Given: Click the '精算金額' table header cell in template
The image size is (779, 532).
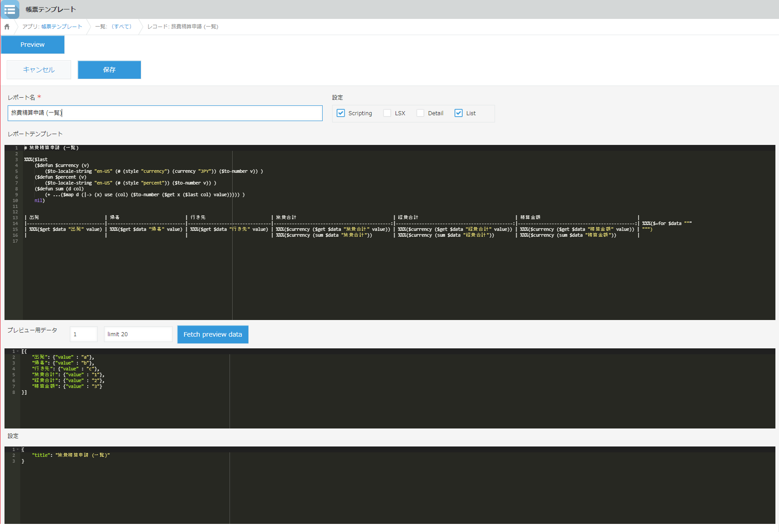Looking at the screenshot, I should pos(531,217).
